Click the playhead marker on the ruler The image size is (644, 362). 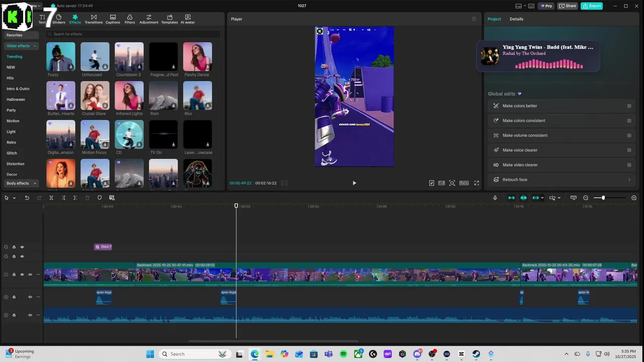[236, 206]
